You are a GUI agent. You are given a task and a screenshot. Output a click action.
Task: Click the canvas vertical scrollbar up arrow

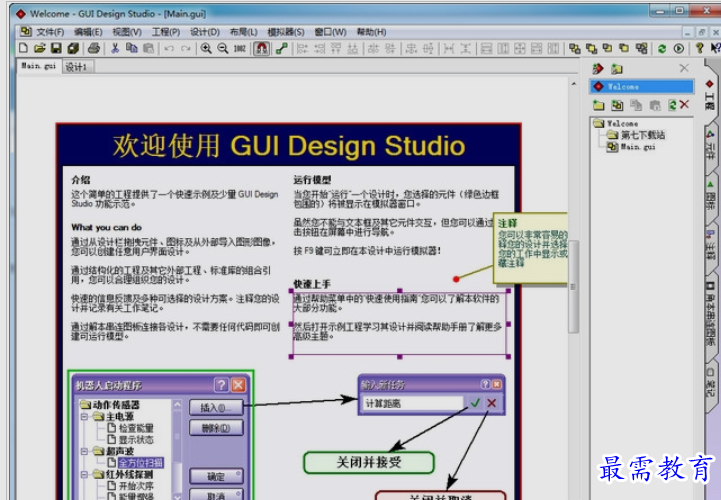(x=573, y=84)
